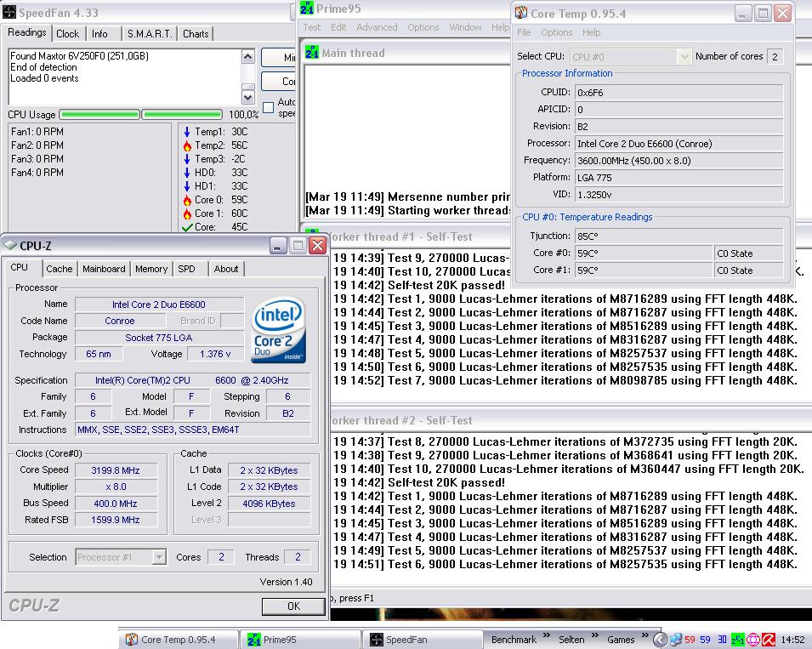
Task: Click the Number of cores field in Core Temp
Action: (775, 56)
